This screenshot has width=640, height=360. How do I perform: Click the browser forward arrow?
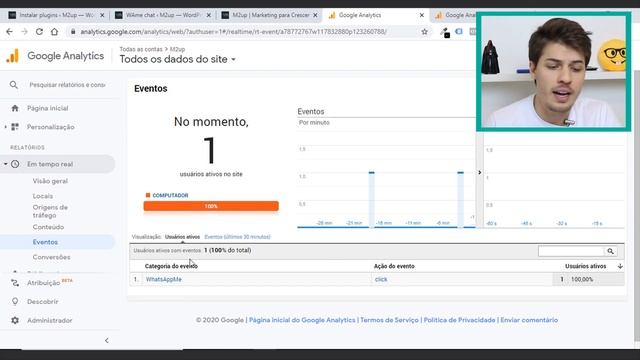[24, 31]
